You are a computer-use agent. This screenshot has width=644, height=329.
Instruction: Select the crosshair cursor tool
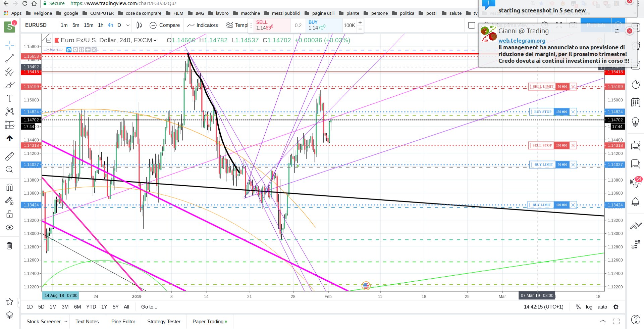click(x=10, y=45)
